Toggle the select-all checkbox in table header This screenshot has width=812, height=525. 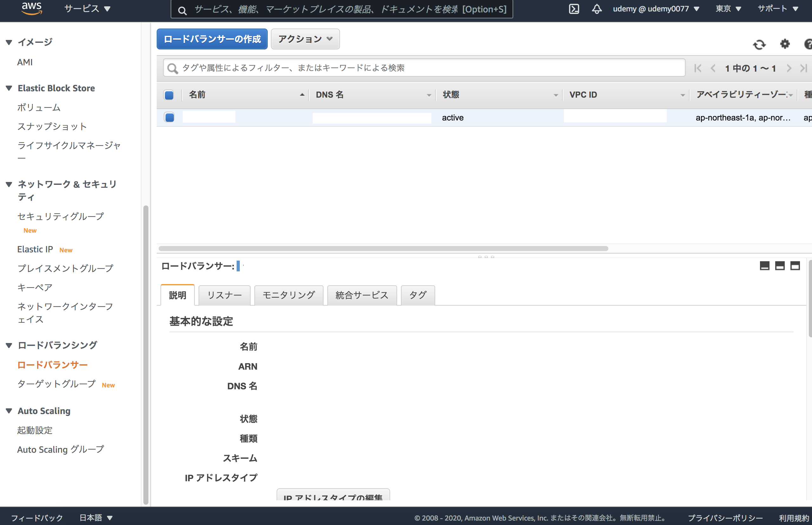169,95
